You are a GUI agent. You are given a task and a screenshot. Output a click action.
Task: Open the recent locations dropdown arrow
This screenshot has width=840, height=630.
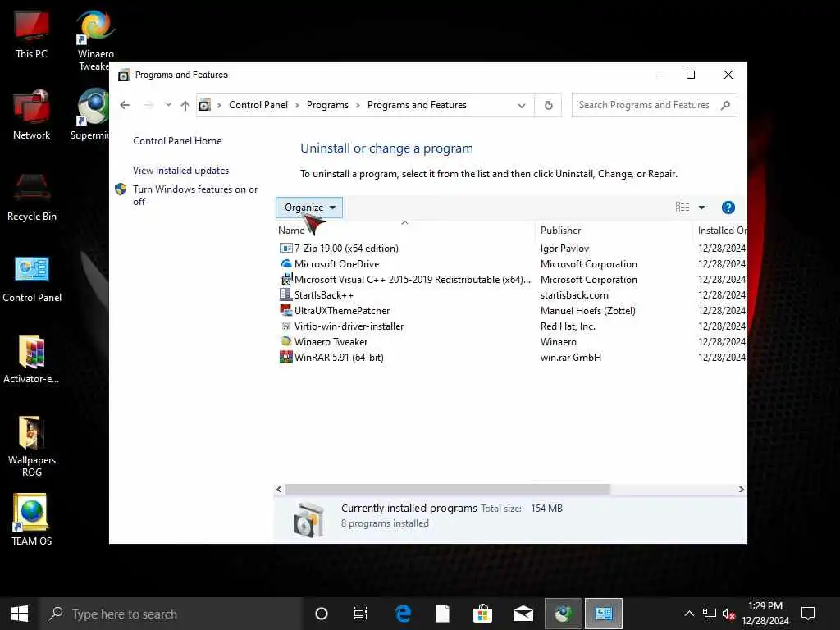(x=167, y=105)
